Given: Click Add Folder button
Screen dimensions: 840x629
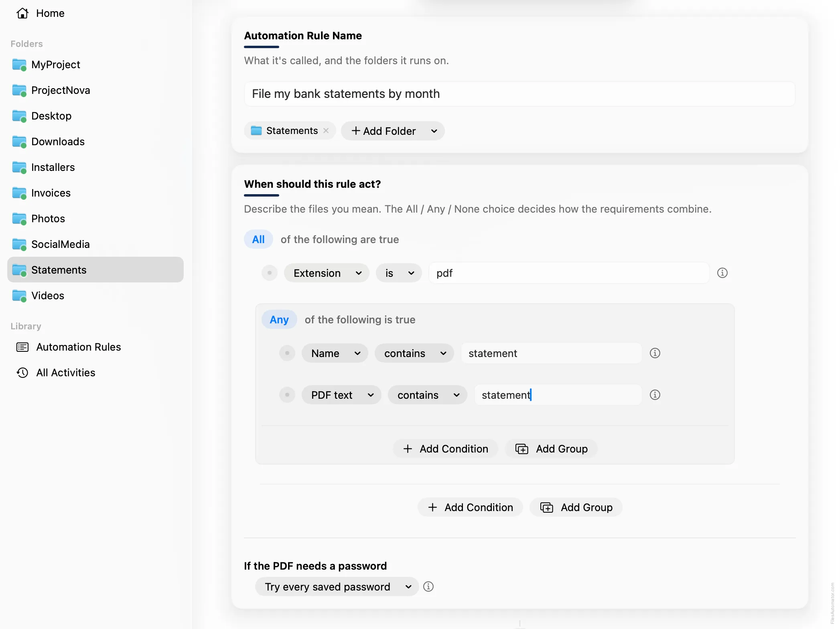Looking at the screenshot, I should 383,131.
